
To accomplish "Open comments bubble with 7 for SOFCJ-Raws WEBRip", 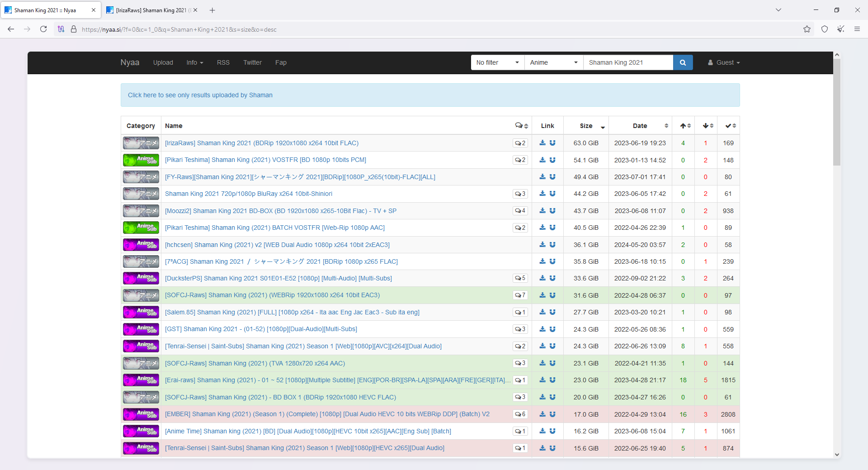I will tap(520, 295).
